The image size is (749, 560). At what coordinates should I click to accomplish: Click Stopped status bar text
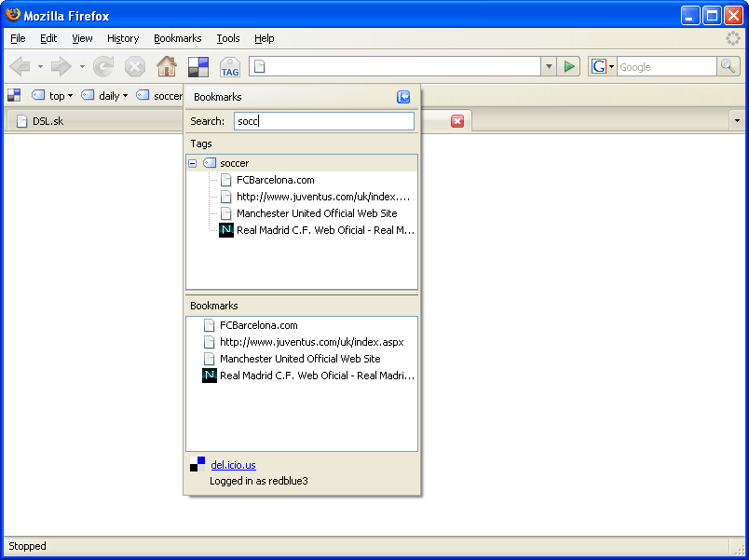(27, 546)
